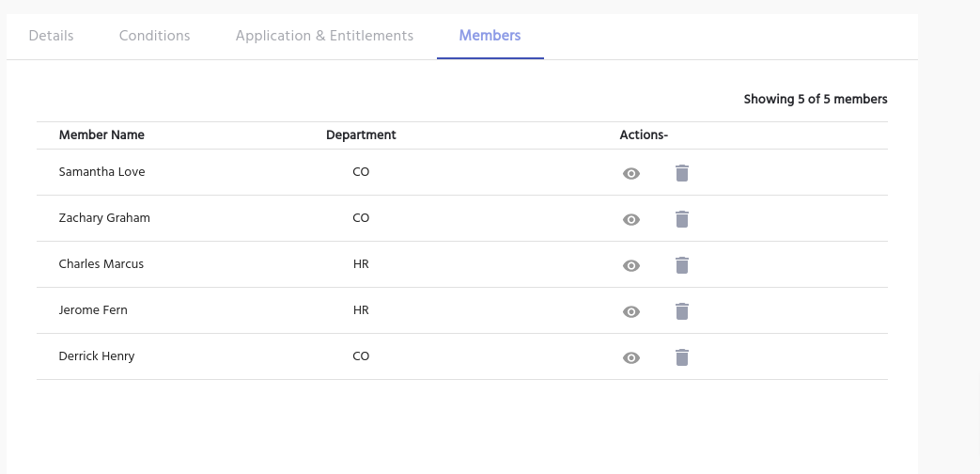Screen dimensions: 980x474
Task: Click the Department column header
Action: (x=361, y=135)
